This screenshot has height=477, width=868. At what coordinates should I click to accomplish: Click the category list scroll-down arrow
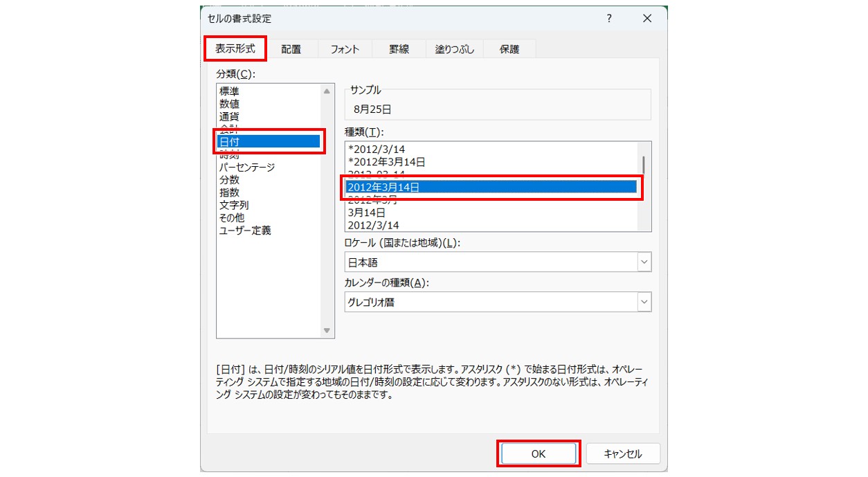[327, 331]
